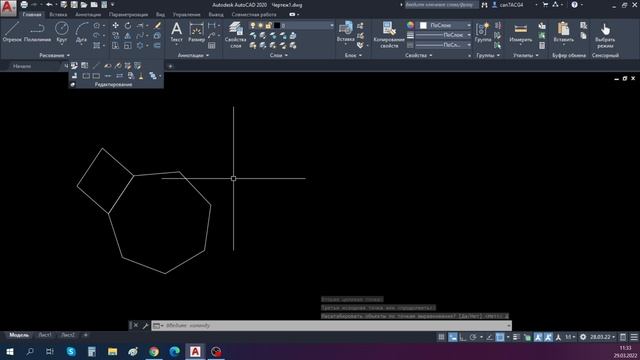Image resolution: width=640 pixels, height=360 pixels.
Task: Insert a table via the table icon
Action: click(x=211, y=46)
